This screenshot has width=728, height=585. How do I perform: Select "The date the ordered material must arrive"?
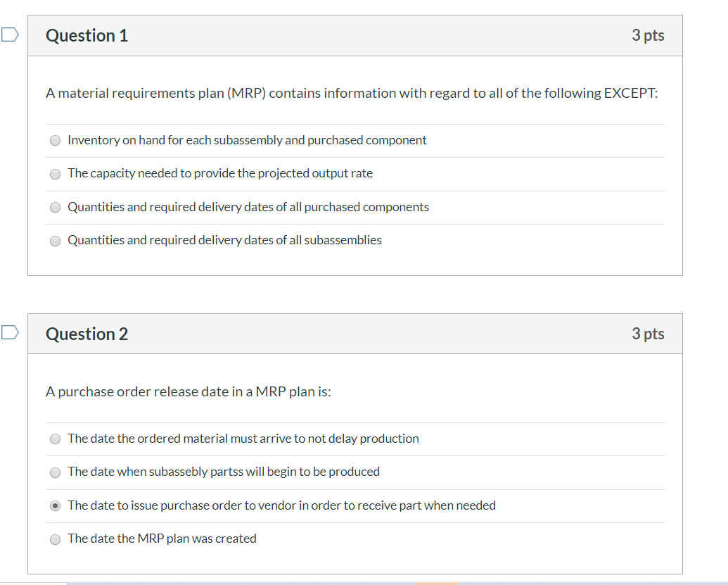pos(55,439)
